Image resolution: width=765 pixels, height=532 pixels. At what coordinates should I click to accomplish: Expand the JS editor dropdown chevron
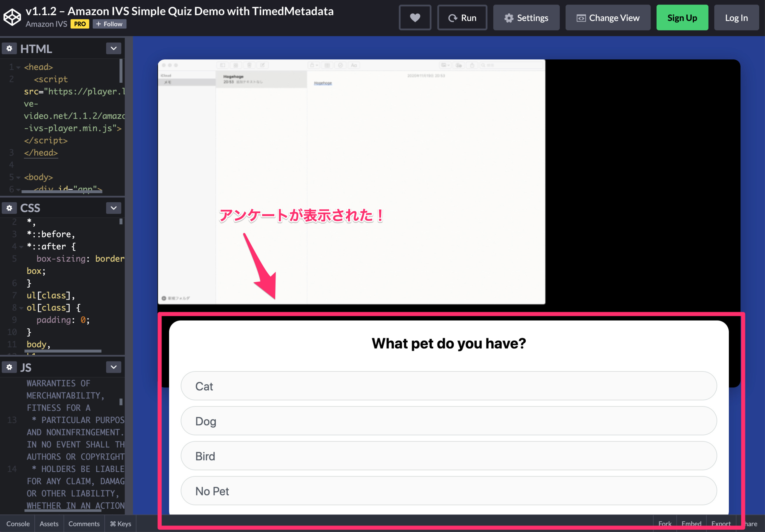114,367
